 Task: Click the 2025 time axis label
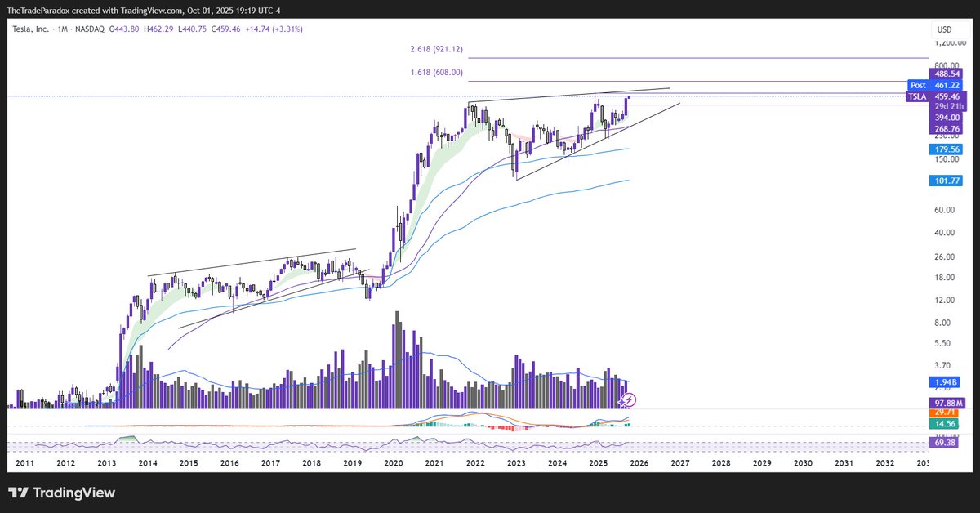[x=598, y=463]
